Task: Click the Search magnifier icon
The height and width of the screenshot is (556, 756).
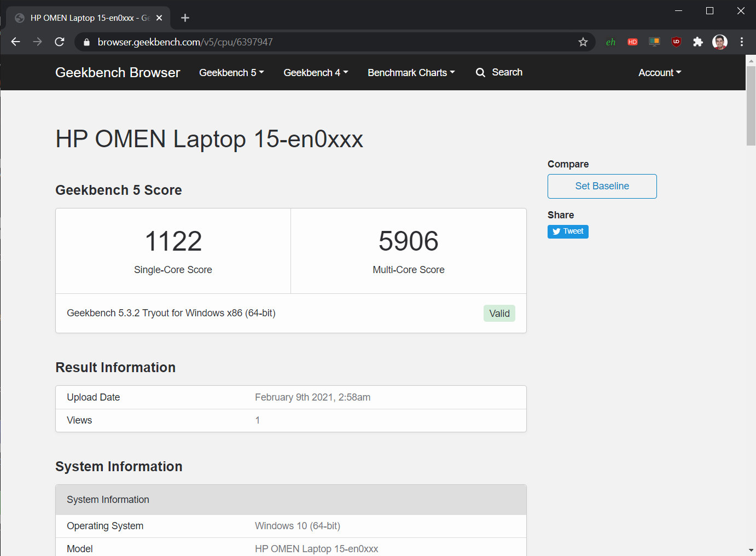Action: pyautogui.click(x=480, y=72)
